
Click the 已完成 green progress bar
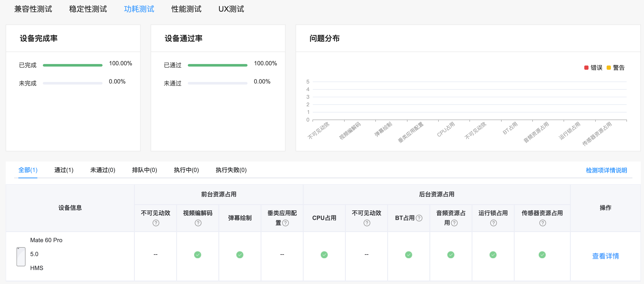point(73,65)
